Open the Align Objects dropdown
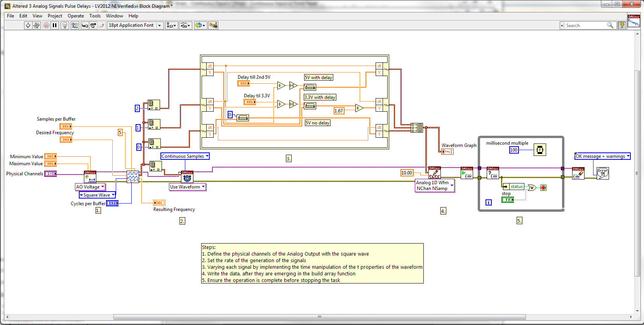The height and width of the screenshot is (325, 644). pos(171,25)
